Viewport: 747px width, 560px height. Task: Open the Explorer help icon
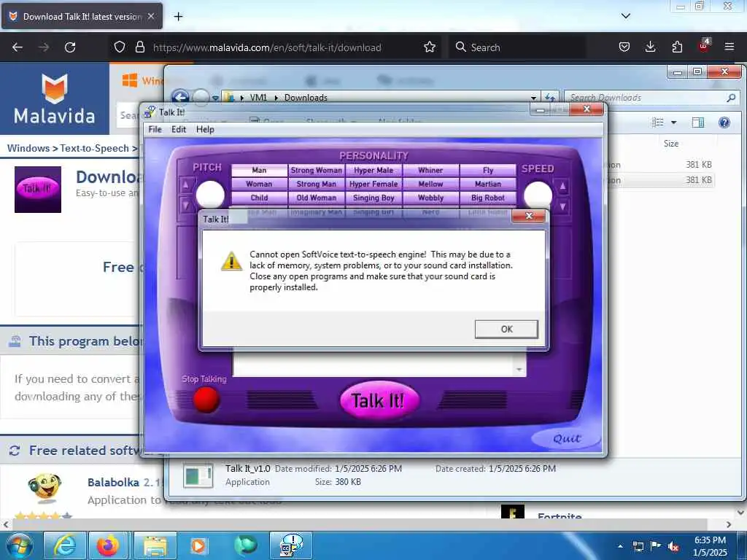point(724,122)
